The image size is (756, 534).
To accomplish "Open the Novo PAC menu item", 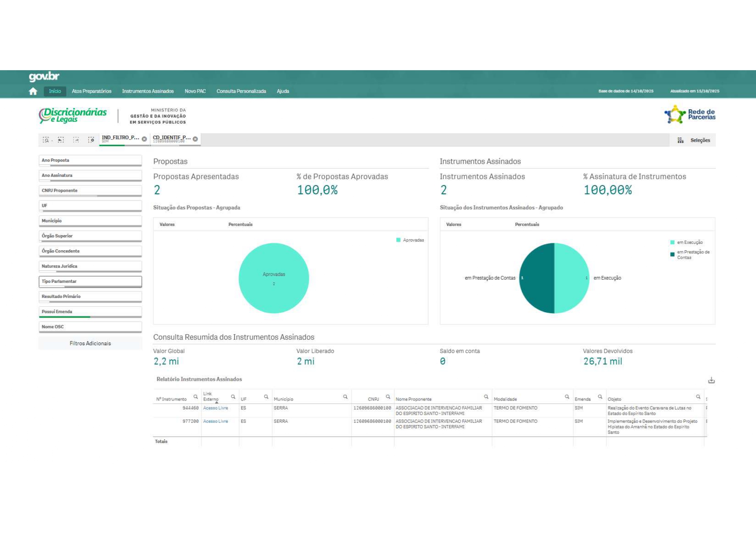I will point(195,91).
